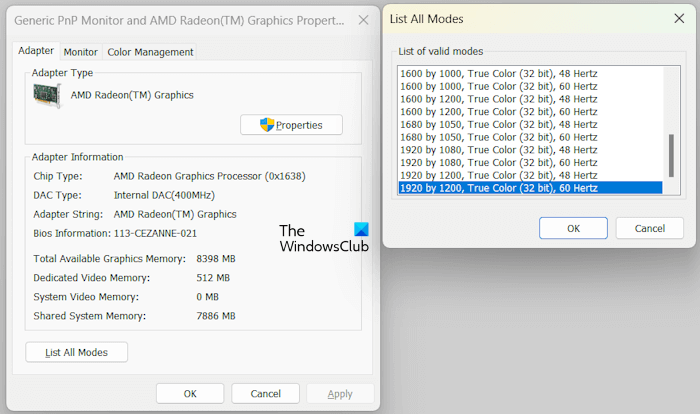The width and height of the screenshot is (700, 414).
Task: Open adapter Properties with the shield button
Action: point(291,125)
